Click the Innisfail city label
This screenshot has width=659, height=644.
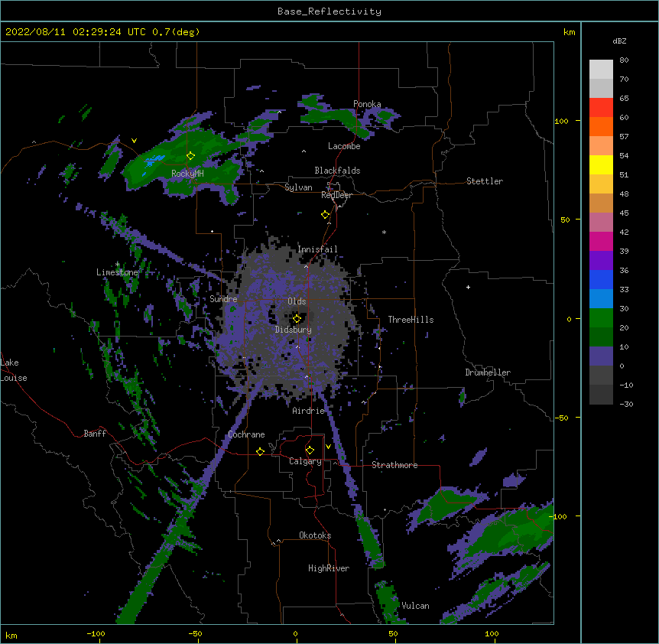tap(317, 249)
